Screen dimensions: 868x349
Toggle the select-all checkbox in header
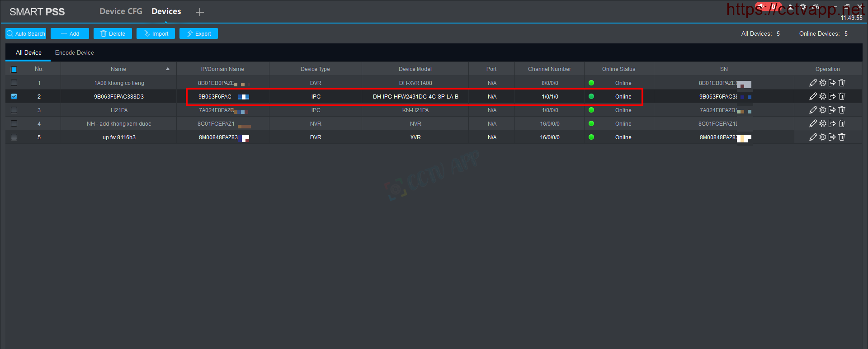[x=14, y=69]
